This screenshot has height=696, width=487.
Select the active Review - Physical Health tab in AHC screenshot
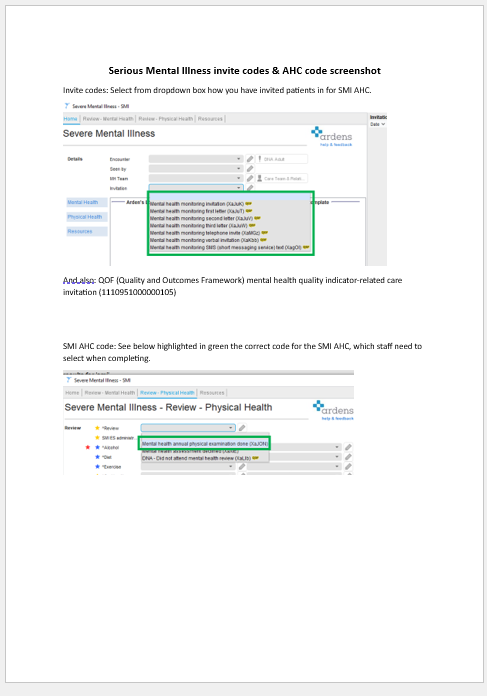click(167, 393)
